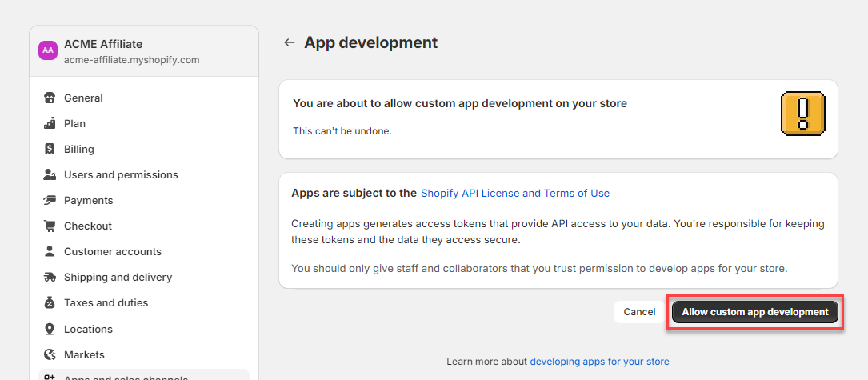Click the Plan chart icon

pos(50,123)
